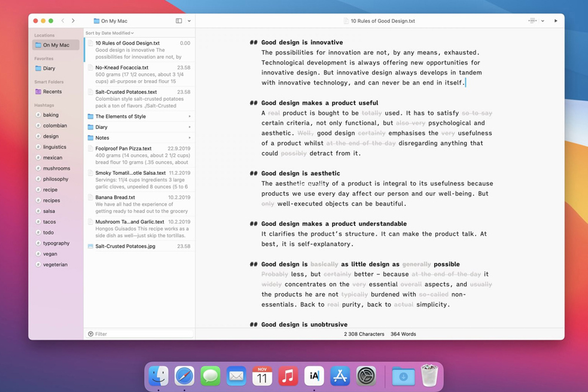Open 10 Rules of Good Design.txt file
This screenshot has height=392, width=588.
(139, 49)
